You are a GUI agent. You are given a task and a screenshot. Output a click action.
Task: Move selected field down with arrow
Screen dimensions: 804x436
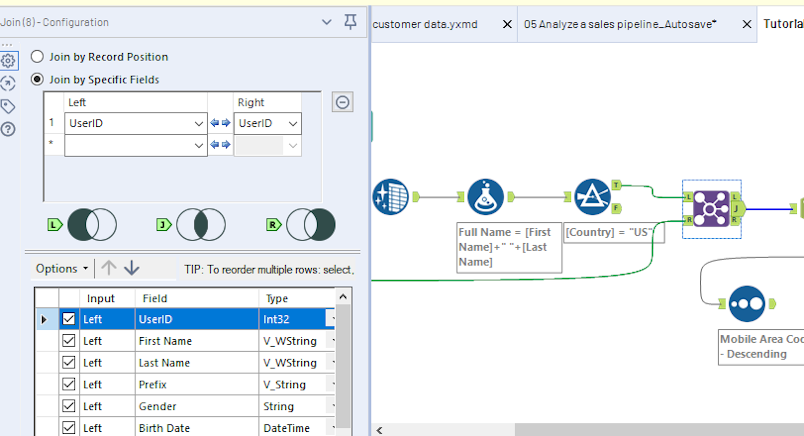132,268
